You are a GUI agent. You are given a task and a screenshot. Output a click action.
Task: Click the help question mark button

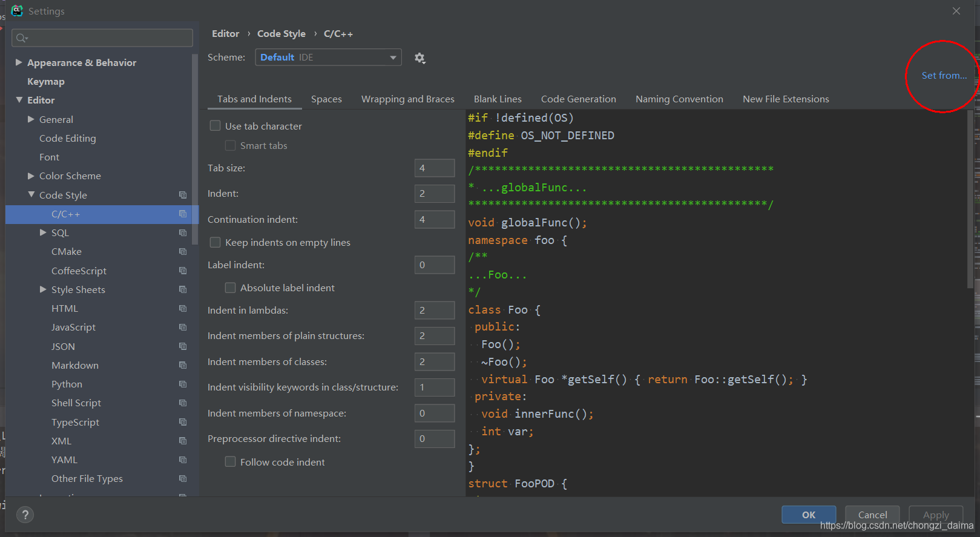pyautogui.click(x=25, y=515)
